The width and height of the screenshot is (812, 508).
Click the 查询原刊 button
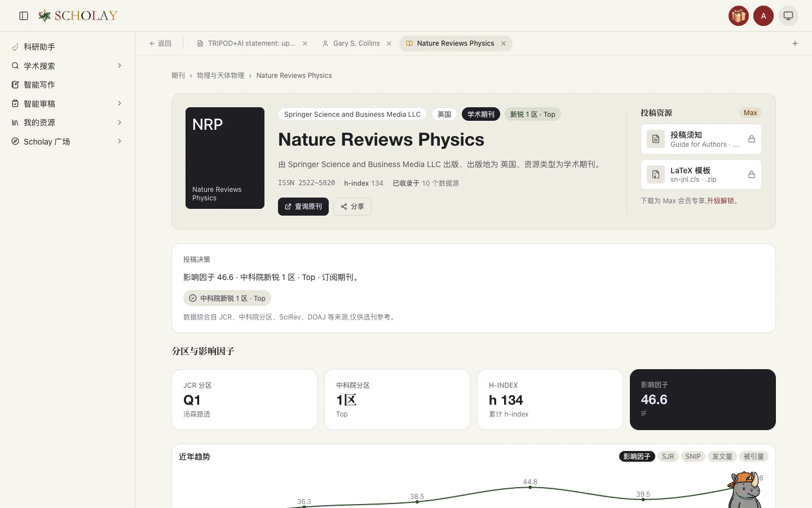pyautogui.click(x=303, y=207)
